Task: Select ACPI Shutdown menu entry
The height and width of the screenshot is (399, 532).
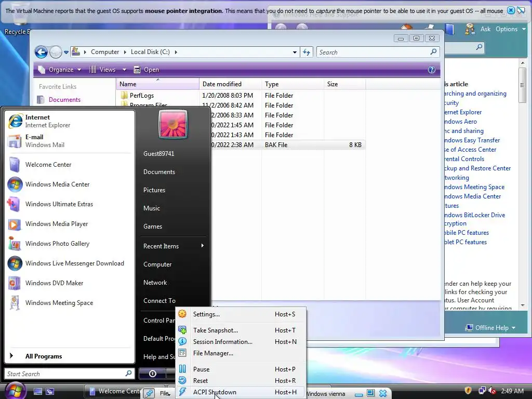Action: pyautogui.click(x=241, y=392)
